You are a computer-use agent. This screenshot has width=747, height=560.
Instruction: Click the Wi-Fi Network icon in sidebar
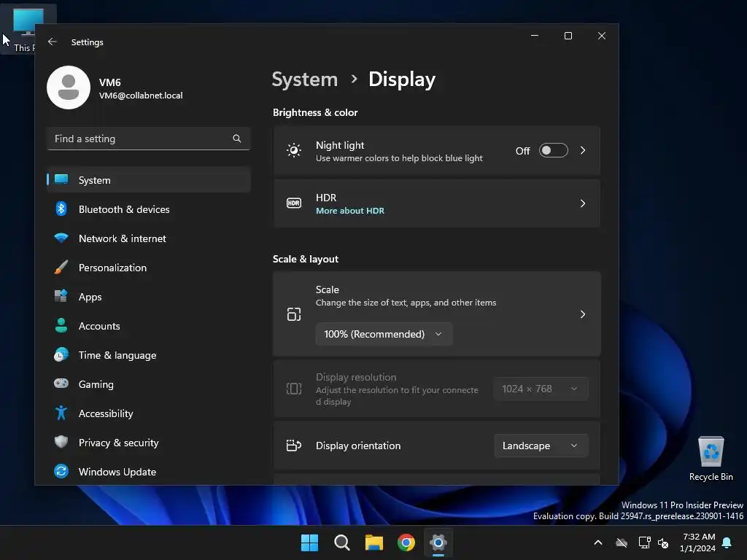click(61, 238)
